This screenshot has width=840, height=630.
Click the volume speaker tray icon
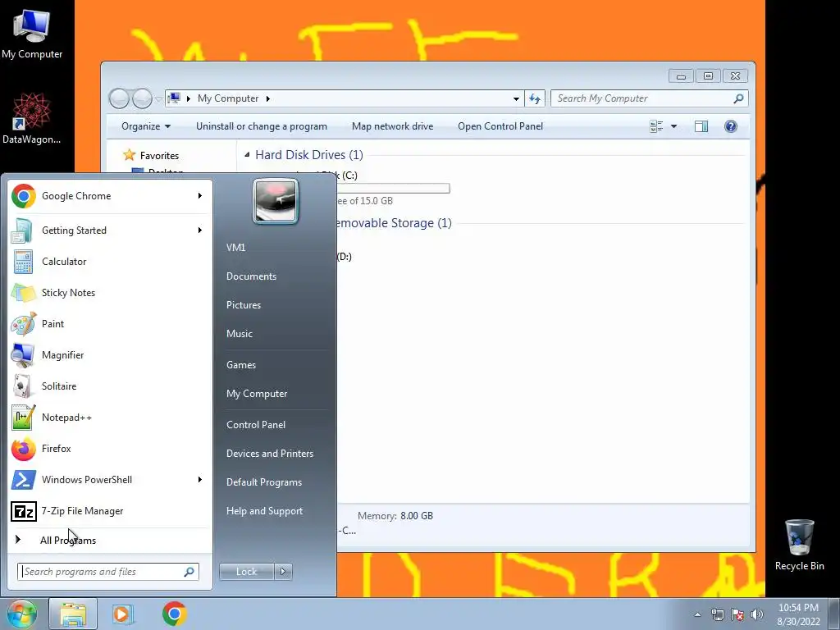click(757, 614)
